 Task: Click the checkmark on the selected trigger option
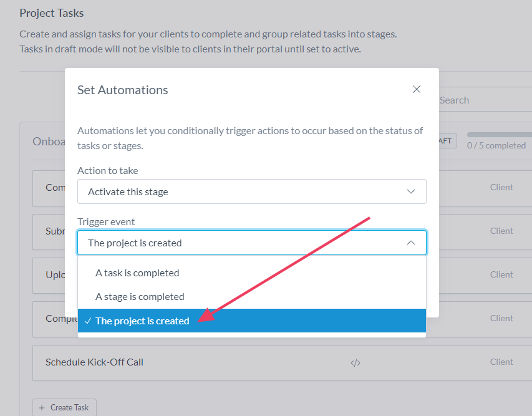(x=88, y=321)
